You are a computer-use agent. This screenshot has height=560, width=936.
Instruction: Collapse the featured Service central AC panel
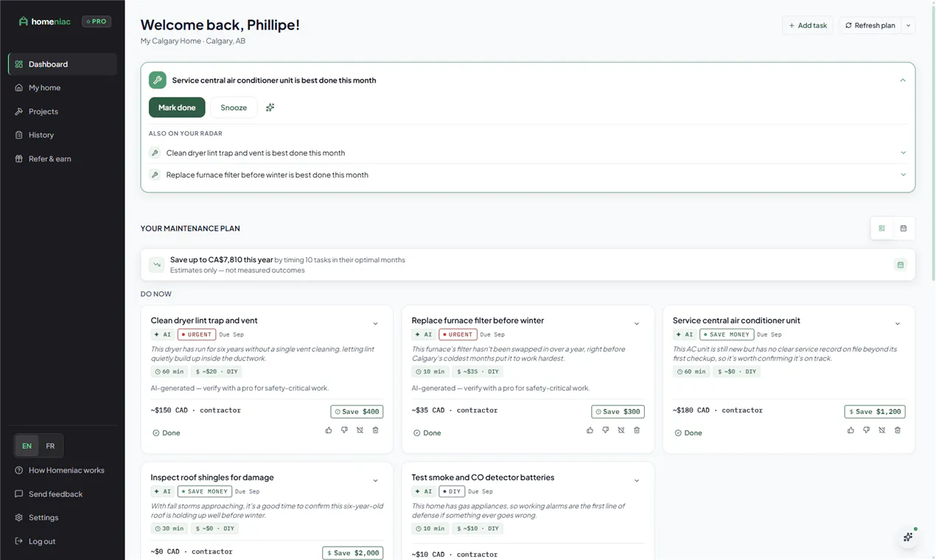click(903, 80)
